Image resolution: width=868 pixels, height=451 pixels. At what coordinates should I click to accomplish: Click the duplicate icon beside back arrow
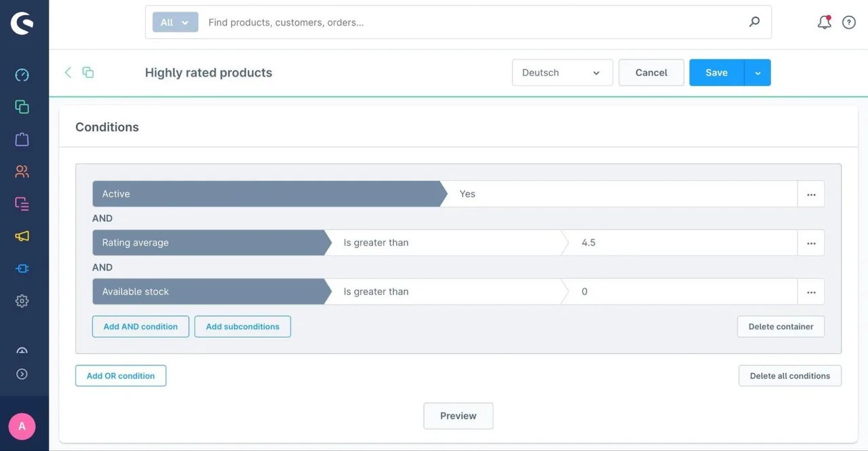[88, 73]
